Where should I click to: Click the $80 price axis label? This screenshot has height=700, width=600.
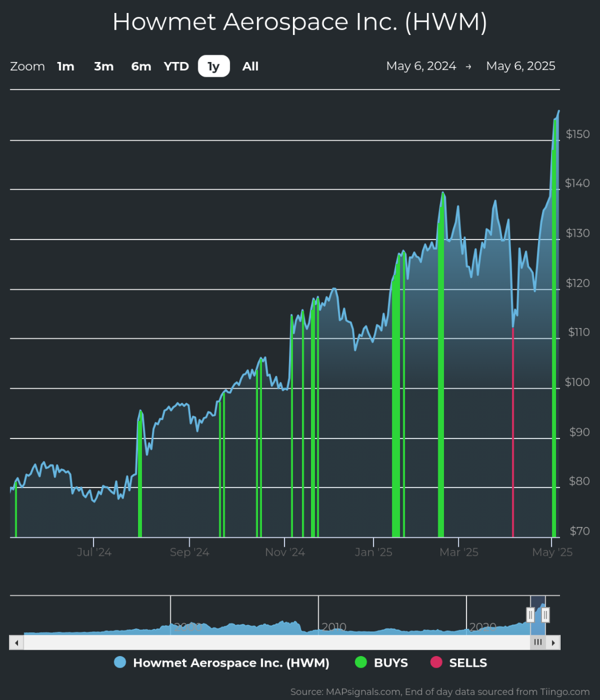tap(580, 481)
